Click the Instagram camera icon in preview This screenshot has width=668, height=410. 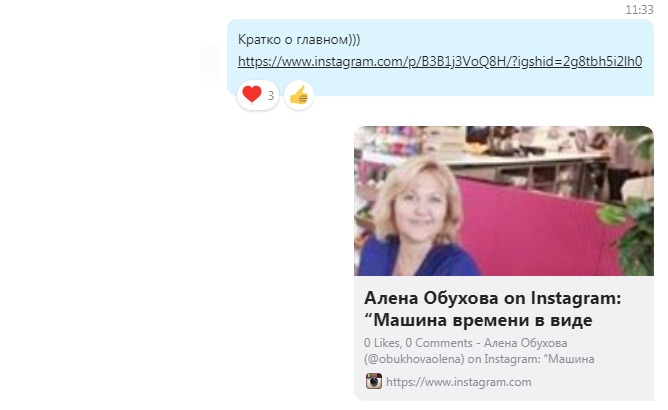tap(374, 381)
